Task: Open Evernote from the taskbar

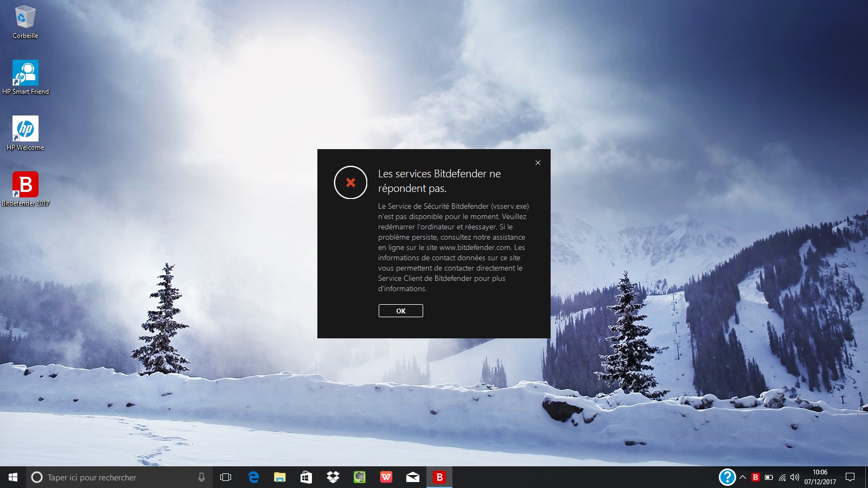Action: point(360,477)
